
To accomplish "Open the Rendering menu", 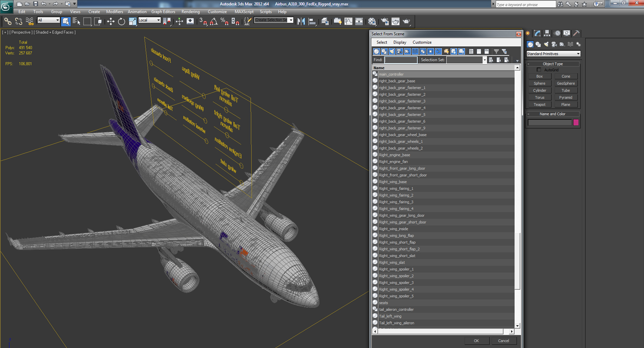I will 191,12.
